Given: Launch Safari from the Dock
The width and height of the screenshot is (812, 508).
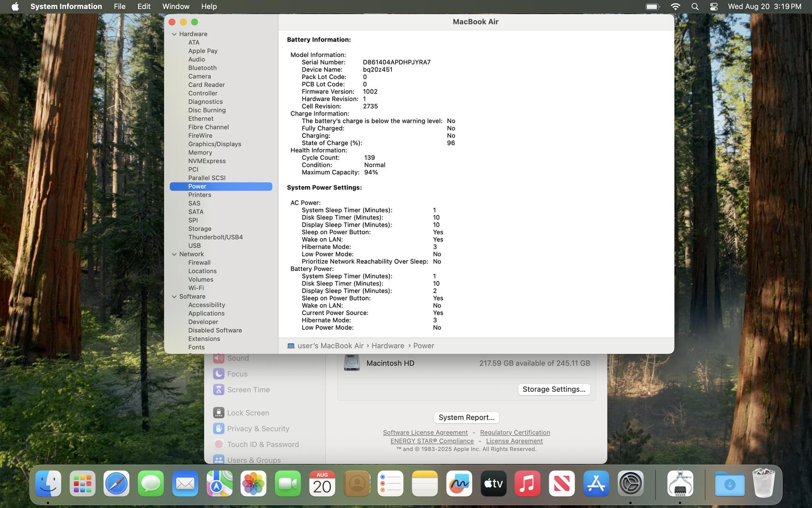Looking at the screenshot, I should pyautogui.click(x=117, y=484).
